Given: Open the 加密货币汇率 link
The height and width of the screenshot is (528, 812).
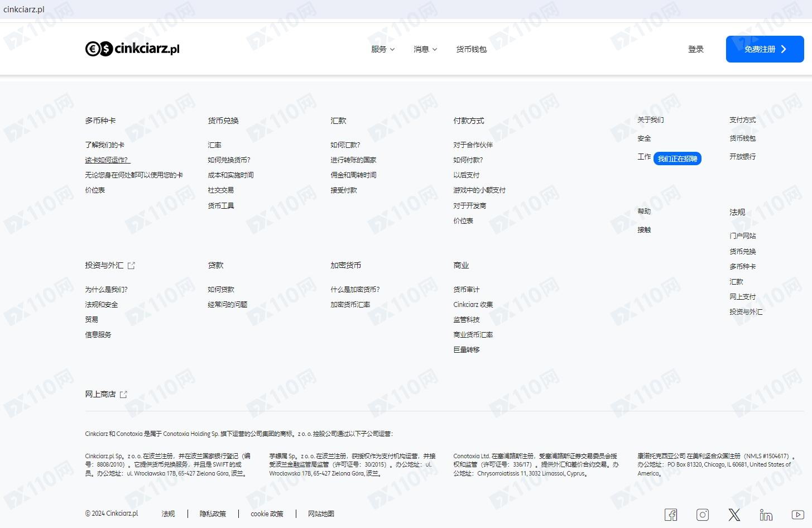Looking at the screenshot, I should pyautogui.click(x=350, y=305).
